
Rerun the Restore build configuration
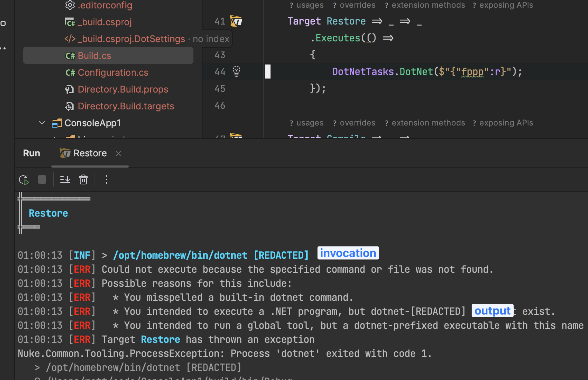[x=23, y=179]
